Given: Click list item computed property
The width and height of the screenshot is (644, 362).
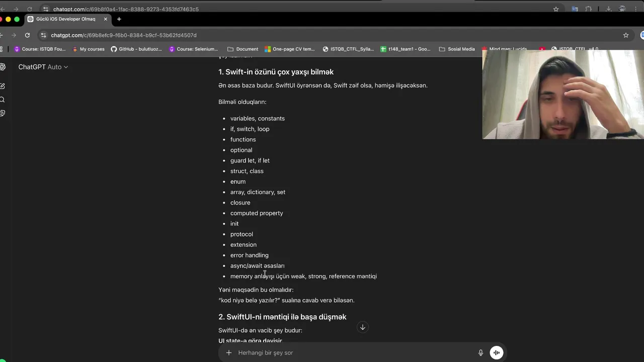Looking at the screenshot, I should (257, 213).
